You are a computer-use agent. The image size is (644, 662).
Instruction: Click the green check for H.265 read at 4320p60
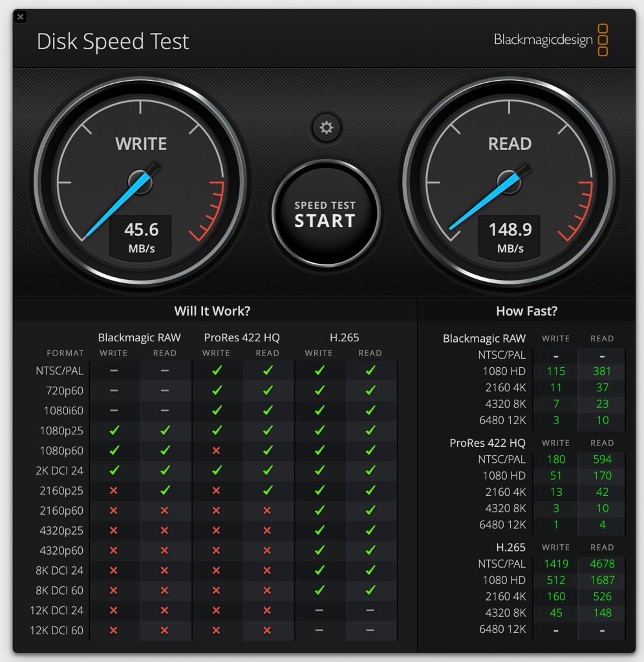[x=370, y=550]
